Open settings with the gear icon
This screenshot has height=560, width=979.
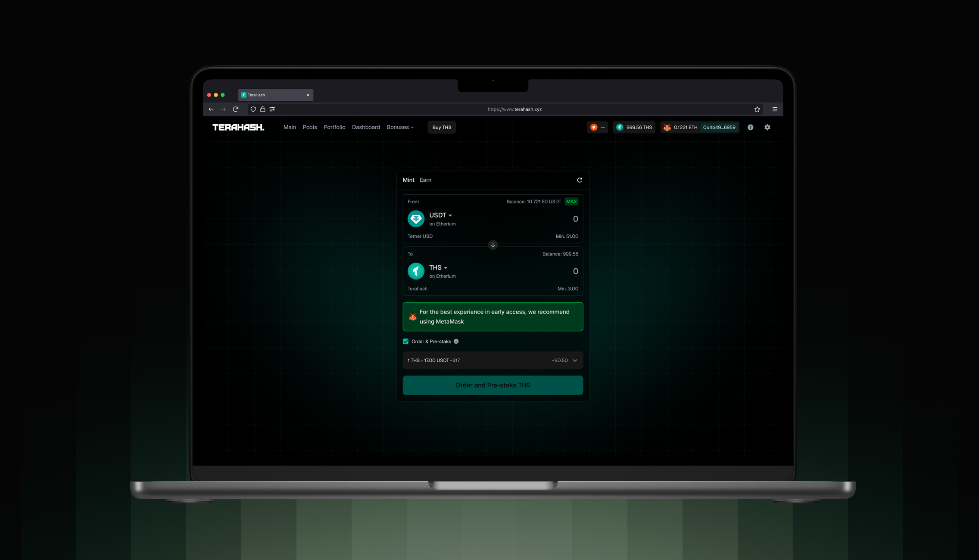coord(767,127)
